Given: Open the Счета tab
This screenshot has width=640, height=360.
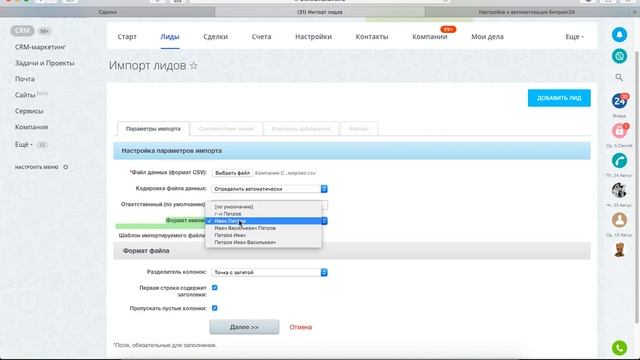Looking at the screenshot, I should tap(261, 37).
